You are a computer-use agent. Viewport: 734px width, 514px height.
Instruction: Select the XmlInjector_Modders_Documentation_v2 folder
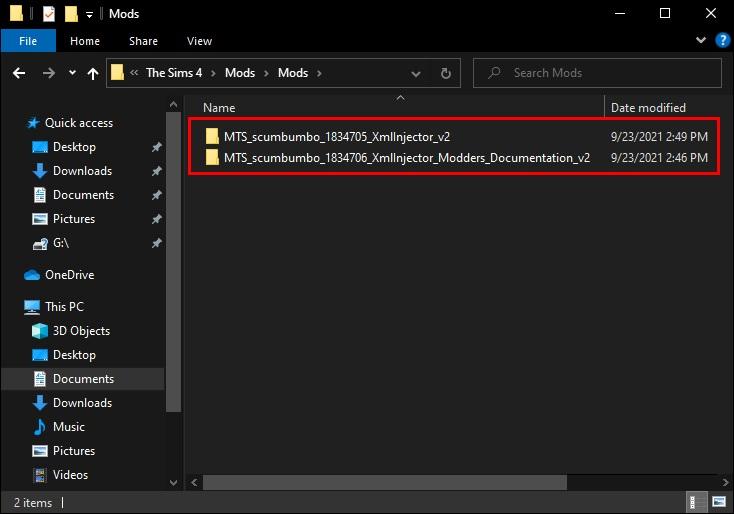pyautogui.click(x=406, y=157)
